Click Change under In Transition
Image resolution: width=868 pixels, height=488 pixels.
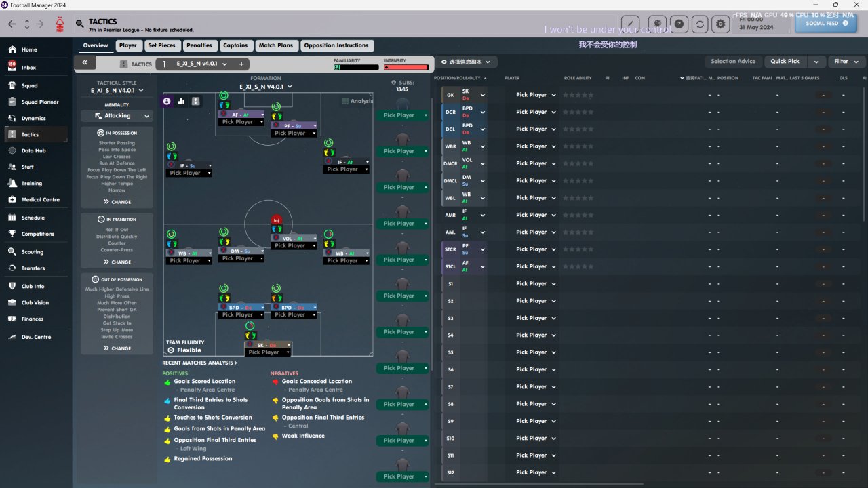click(x=117, y=262)
